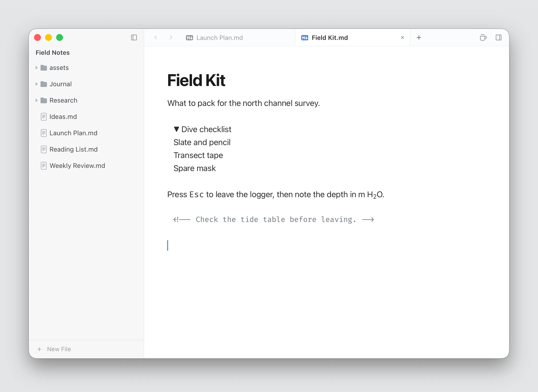Click the yellow minimize window button

tap(49, 37)
